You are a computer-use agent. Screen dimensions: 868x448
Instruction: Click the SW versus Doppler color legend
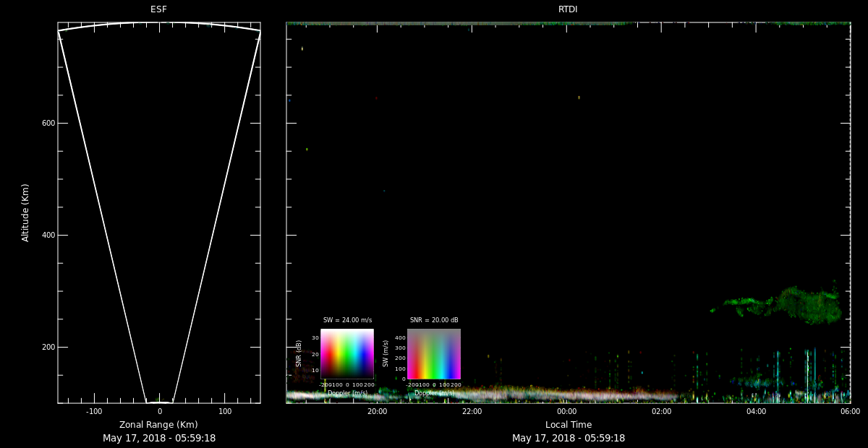(434, 354)
